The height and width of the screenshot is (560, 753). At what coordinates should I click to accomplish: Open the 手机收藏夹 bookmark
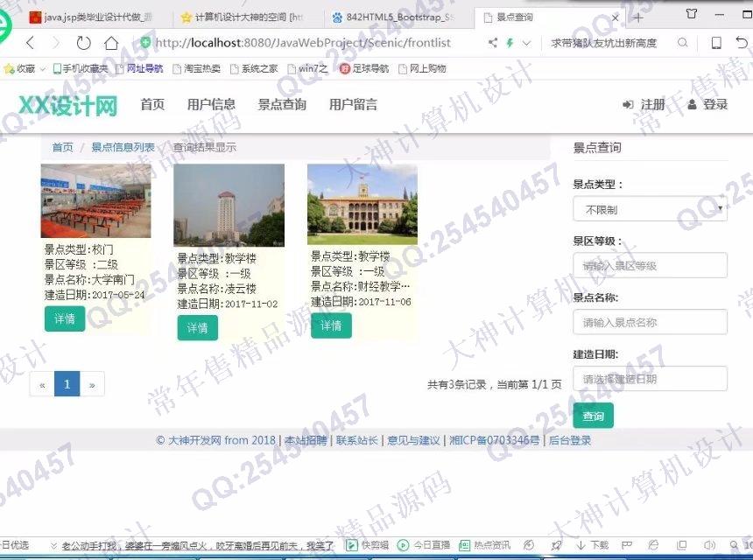pos(81,68)
